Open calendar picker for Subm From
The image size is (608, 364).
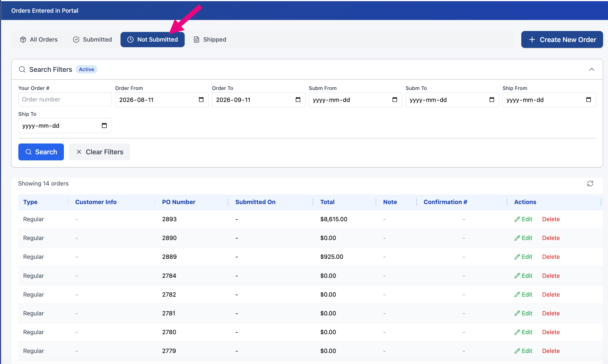tap(394, 100)
